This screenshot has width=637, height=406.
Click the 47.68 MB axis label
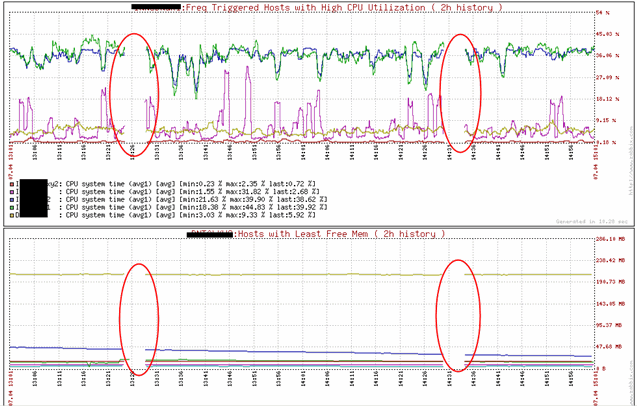coord(609,347)
